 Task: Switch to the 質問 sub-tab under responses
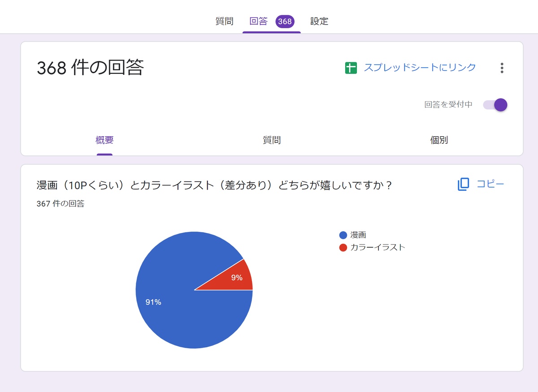pos(272,140)
